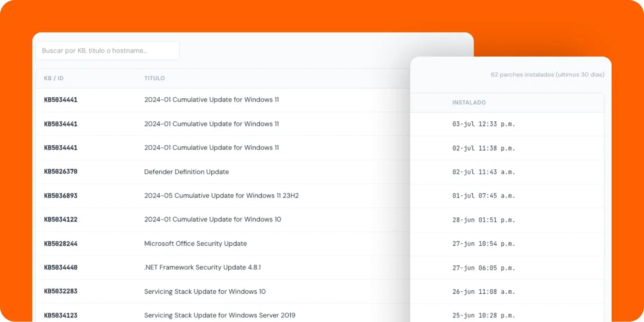Select the "26-jun 11:08 a.m." install date
Viewport: 644px width, 322px height.
tap(484, 292)
